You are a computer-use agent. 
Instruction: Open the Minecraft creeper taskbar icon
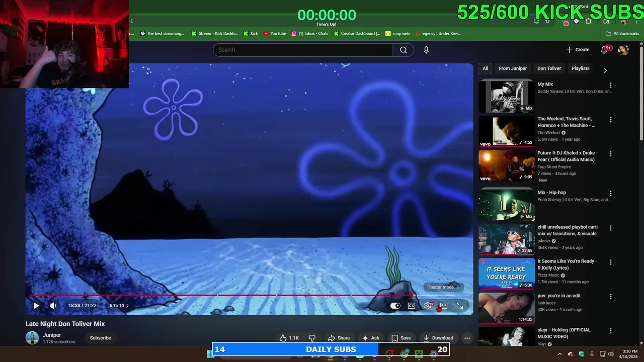pyautogui.click(x=419, y=354)
